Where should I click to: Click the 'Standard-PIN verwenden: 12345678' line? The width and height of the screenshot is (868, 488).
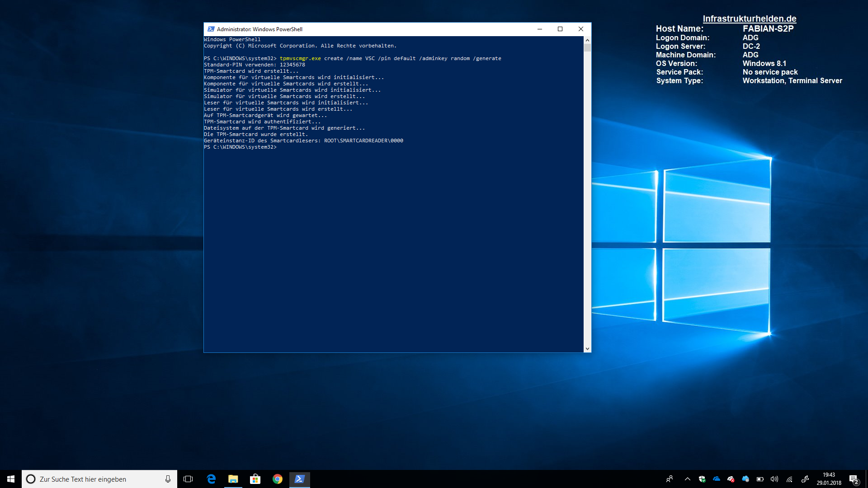(255, 65)
